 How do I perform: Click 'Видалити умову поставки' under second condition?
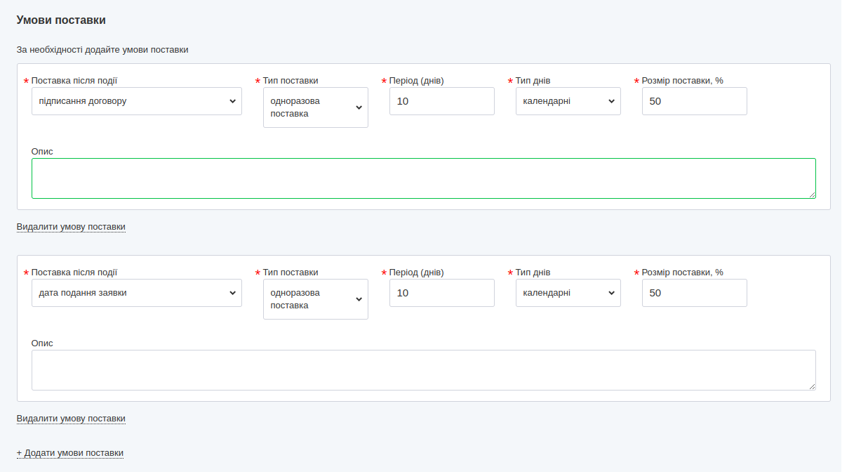click(71, 419)
